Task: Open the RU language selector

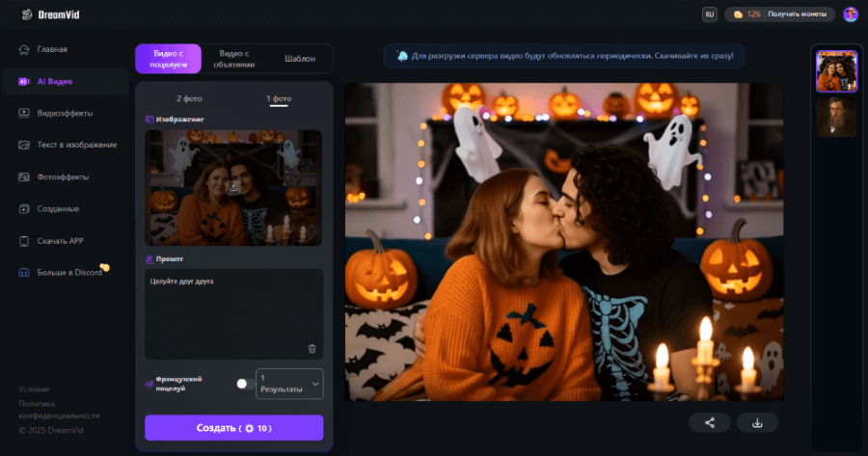Action: click(x=710, y=14)
